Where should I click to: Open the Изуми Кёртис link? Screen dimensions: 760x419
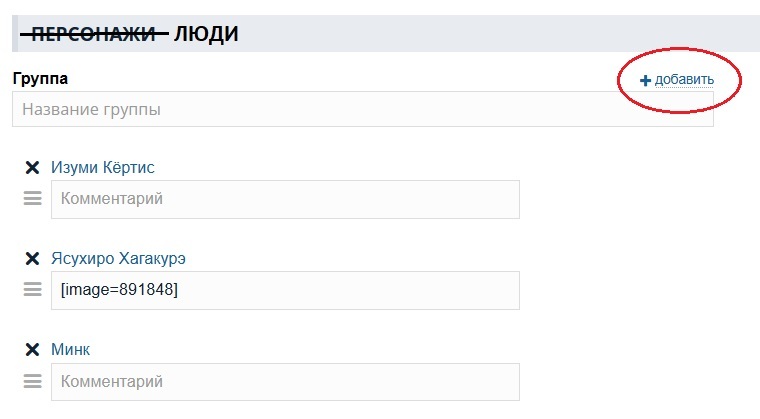coord(103,168)
